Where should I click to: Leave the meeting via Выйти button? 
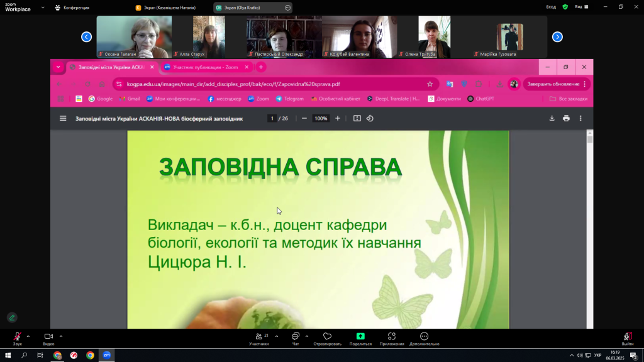[x=627, y=338]
